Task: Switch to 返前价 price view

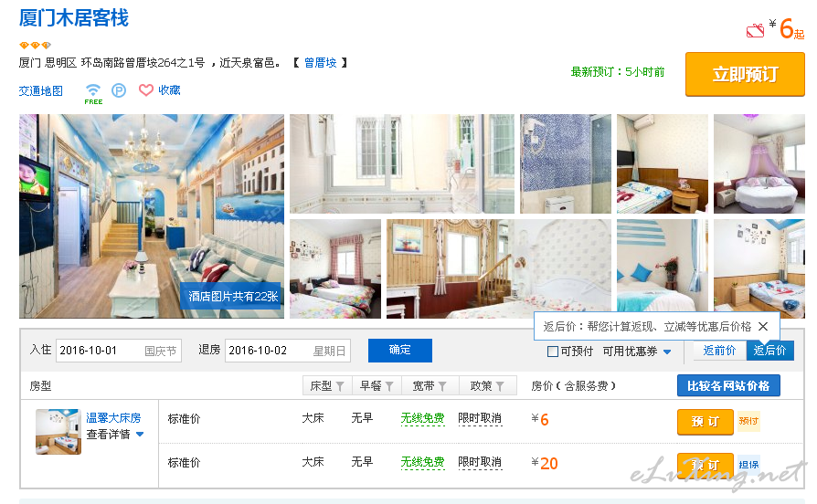Action: coord(719,351)
